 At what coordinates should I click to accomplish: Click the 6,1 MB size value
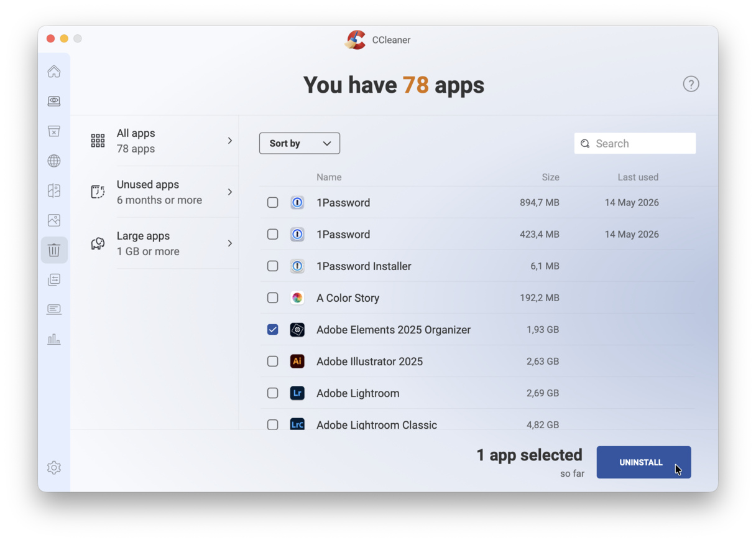click(x=545, y=266)
